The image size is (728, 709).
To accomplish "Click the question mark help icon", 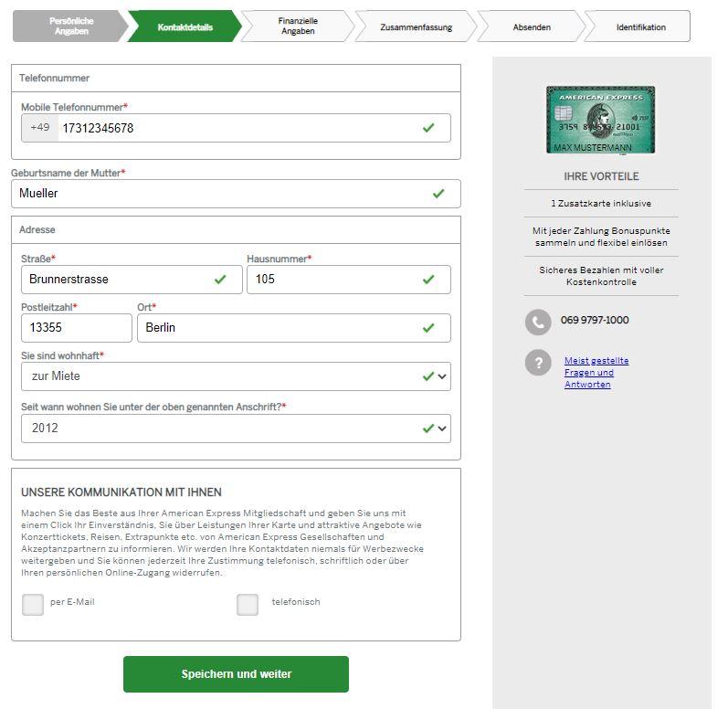I will pyautogui.click(x=538, y=362).
